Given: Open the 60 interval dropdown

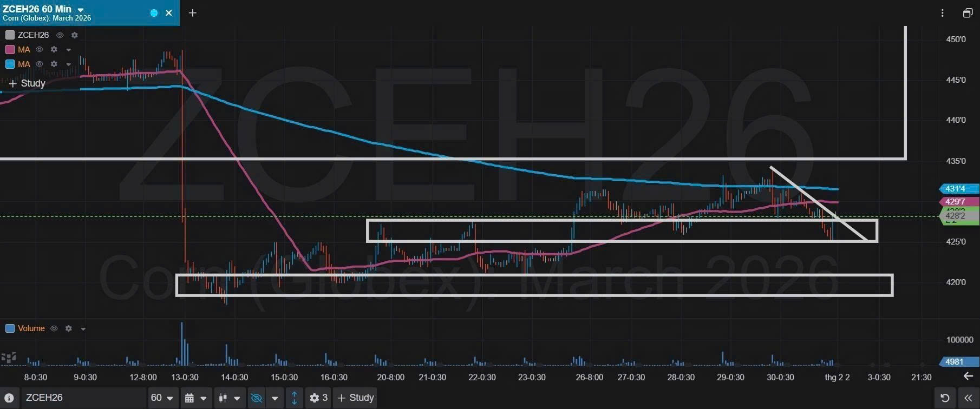Looking at the screenshot, I should tap(162, 398).
